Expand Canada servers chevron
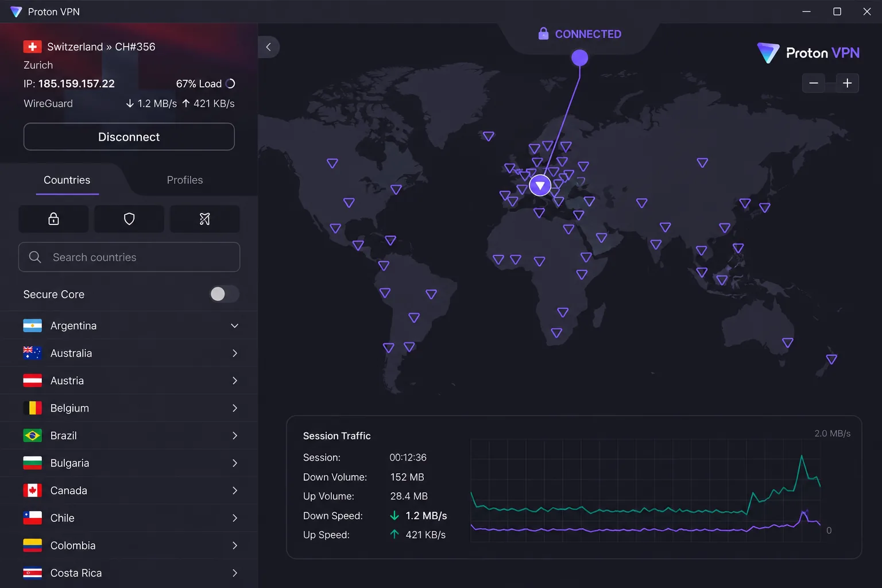 234,490
